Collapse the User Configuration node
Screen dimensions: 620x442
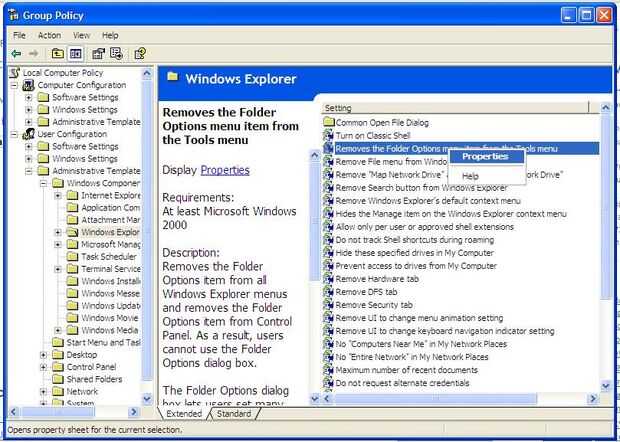(x=14, y=134)
